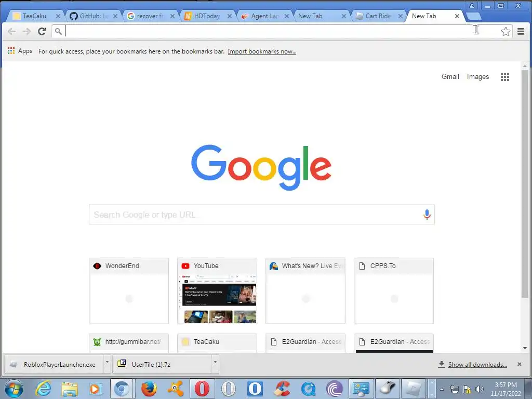Open the CPPS.To thumbnail tile

[x=394, y=291]
